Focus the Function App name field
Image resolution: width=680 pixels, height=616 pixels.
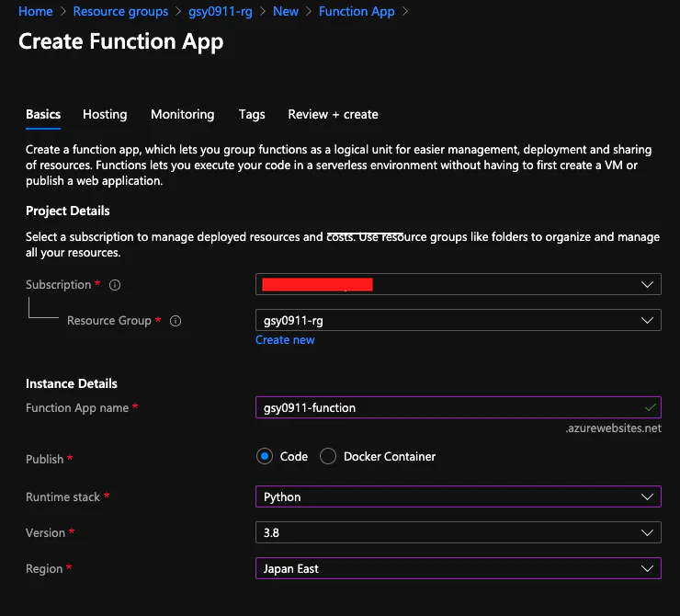tap(459, 408)
